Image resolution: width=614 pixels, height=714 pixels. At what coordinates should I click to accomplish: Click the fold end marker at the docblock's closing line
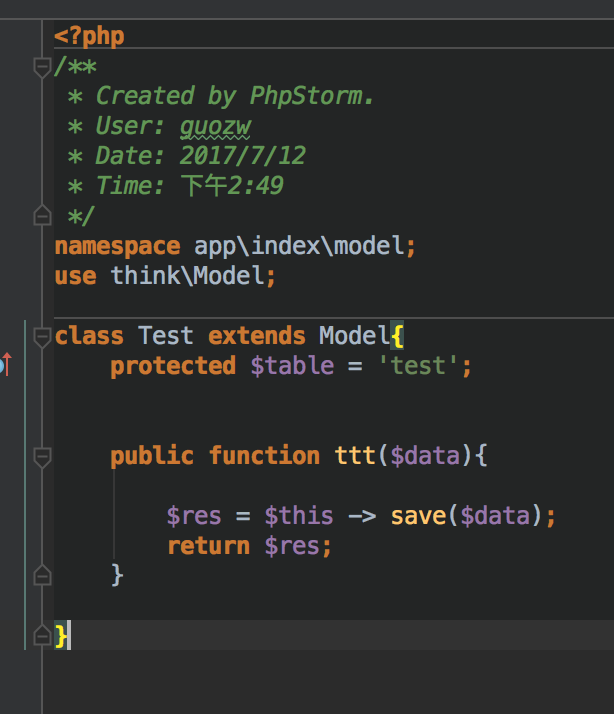click(42, 215)
